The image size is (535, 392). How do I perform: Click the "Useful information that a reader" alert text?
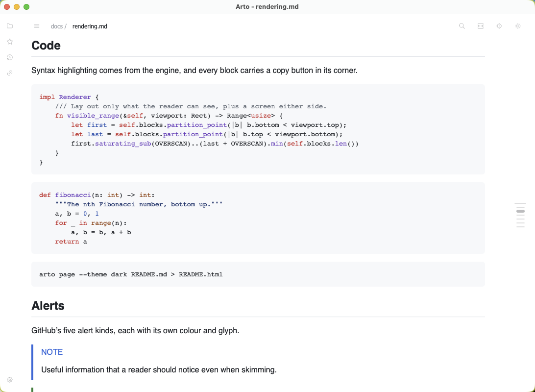pos(159,370)
